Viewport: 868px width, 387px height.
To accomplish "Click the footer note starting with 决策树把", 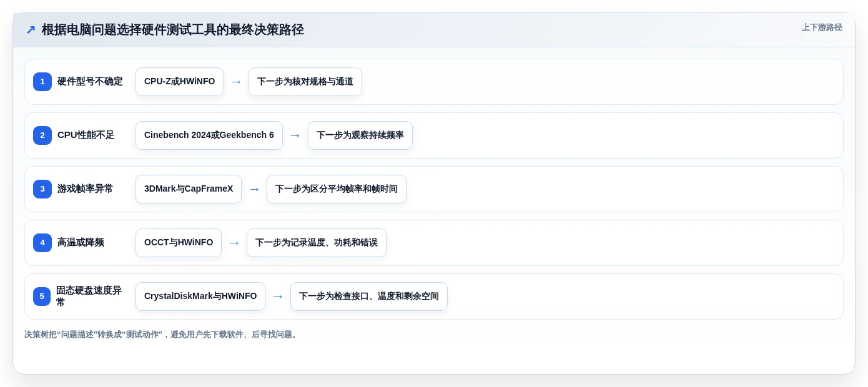I will click(x=162, y=335).
